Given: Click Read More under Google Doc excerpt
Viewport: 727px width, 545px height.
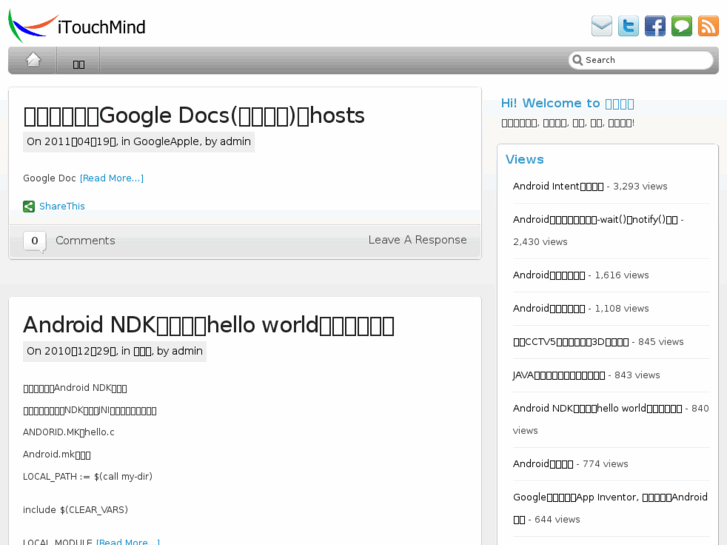Looking at the screenshot, I should point(112,178).
